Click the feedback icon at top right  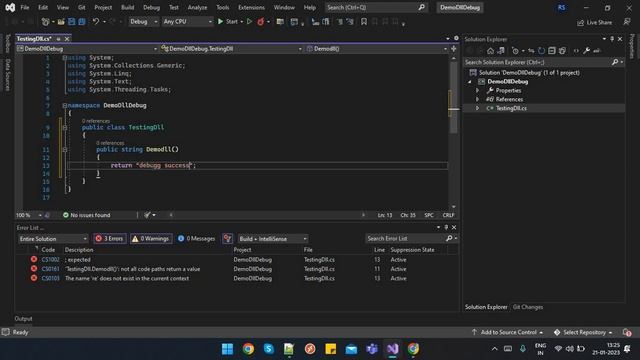click(x=627, y=22)
